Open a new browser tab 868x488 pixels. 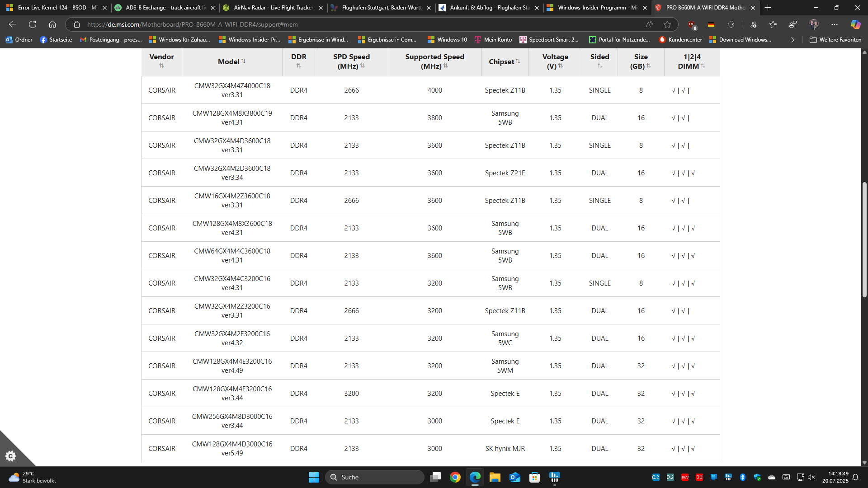tap(768, 8)
